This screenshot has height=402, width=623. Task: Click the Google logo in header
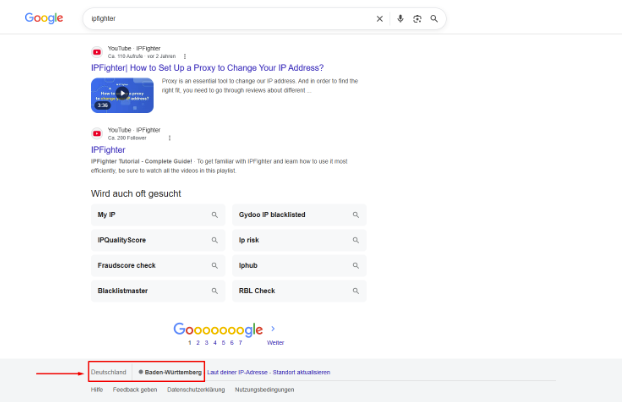(x=44, y=18)
